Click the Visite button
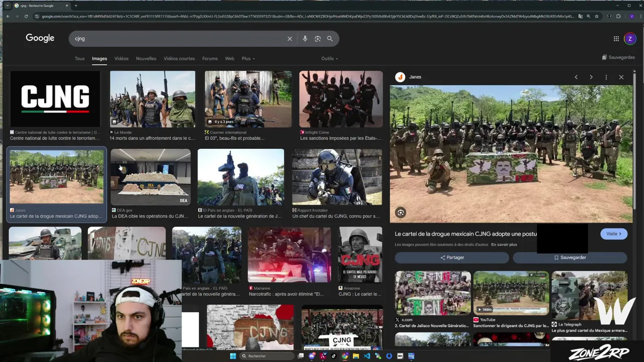 pyautogui.click(x=614, y=234)
